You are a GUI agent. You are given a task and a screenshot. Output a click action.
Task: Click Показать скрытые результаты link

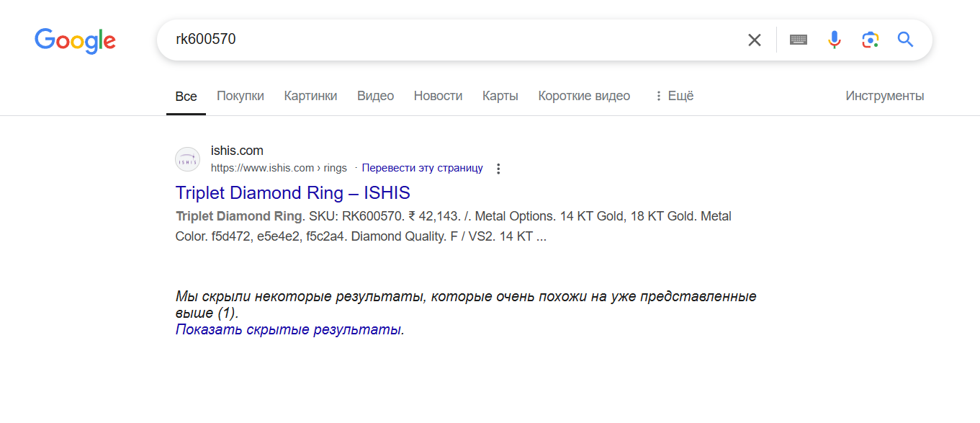point(289,329)
